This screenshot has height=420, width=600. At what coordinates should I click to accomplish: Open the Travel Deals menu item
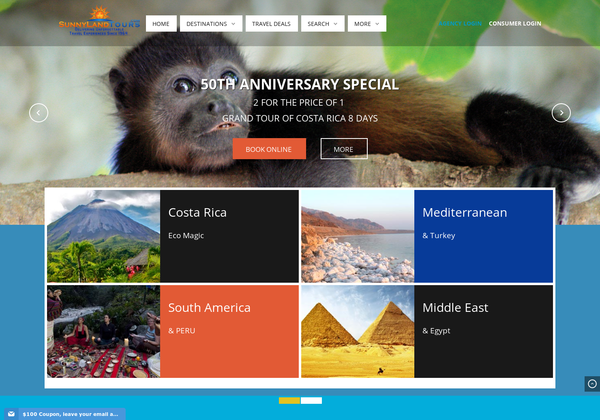(271, 24)
